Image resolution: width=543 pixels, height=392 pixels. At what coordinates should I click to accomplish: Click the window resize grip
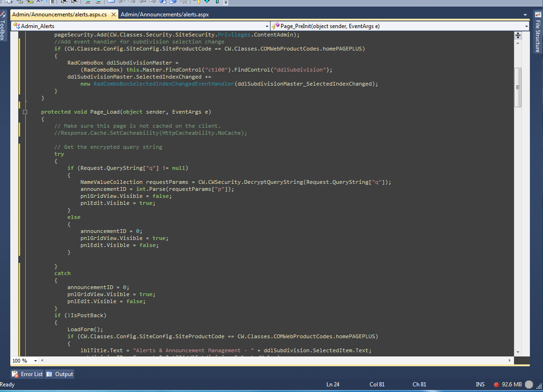tap(539, 386)
